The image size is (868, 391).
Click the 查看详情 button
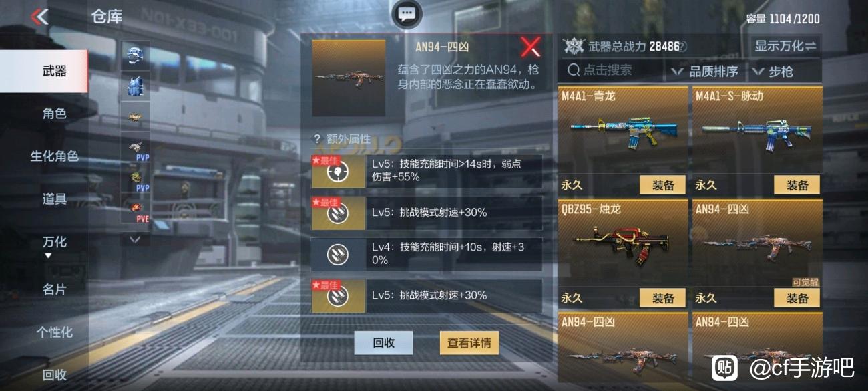point(469,343)
